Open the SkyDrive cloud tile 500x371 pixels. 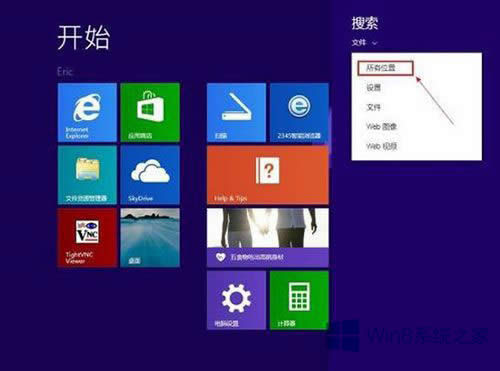(150, 175)
